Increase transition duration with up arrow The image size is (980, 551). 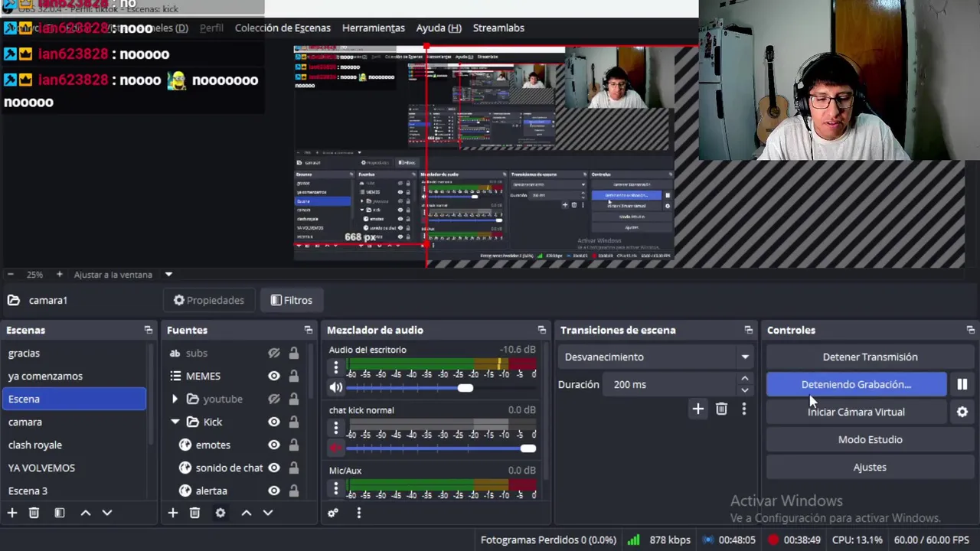pos(745,379)
